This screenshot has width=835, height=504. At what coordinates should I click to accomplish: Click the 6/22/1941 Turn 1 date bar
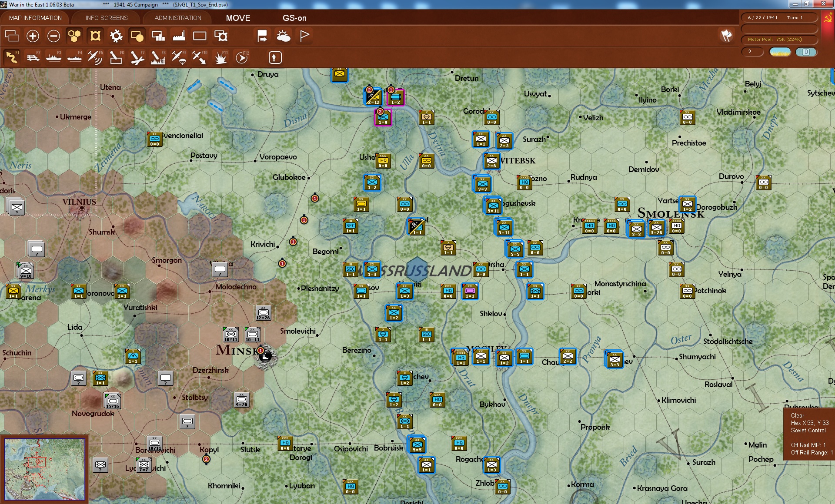coord(779,18)
